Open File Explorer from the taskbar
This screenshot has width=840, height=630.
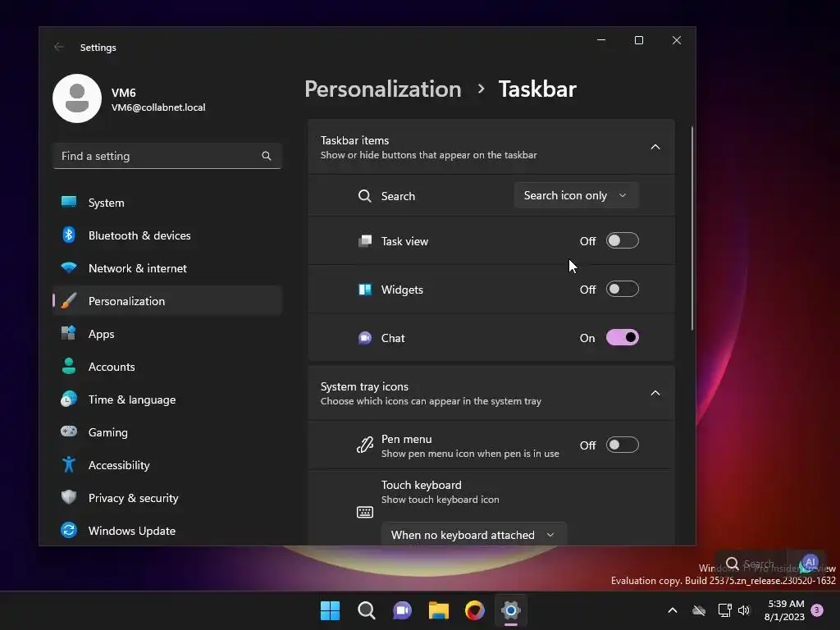[x=439, y=610]
